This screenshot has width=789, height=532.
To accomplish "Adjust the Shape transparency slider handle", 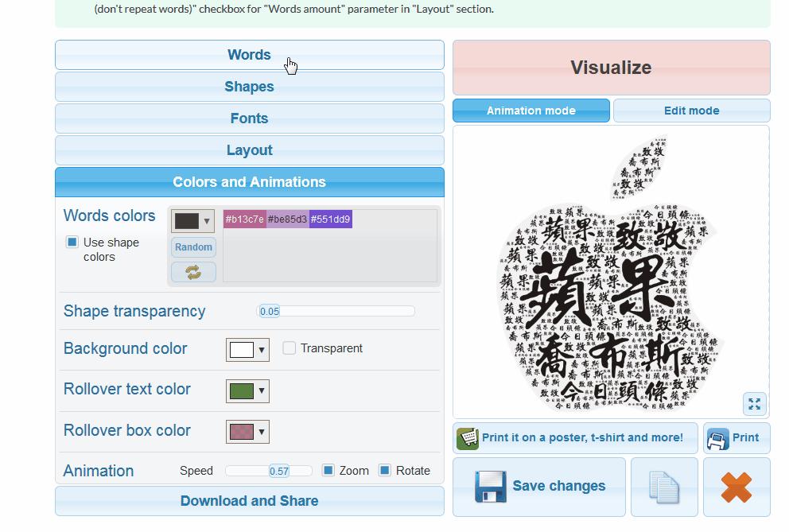I will point(269,312).
